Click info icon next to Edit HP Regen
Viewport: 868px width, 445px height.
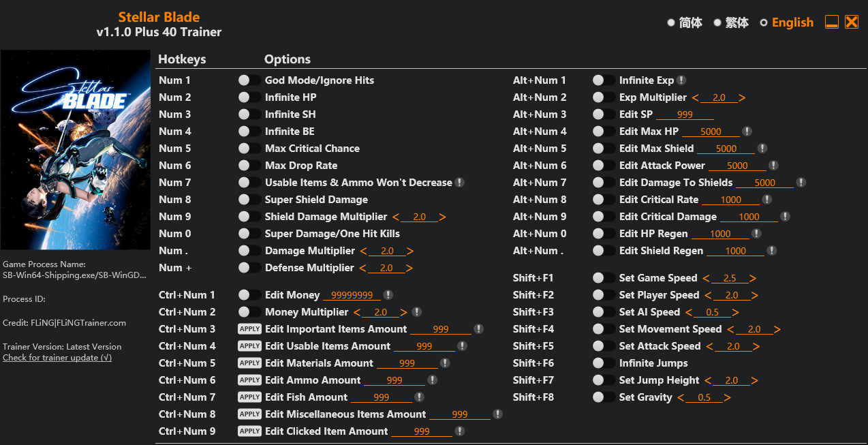[756, 234]
